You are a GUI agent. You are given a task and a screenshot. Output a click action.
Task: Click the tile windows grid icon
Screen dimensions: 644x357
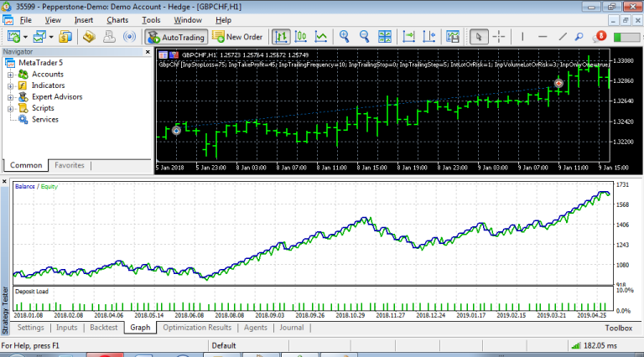tap(385, 37)
